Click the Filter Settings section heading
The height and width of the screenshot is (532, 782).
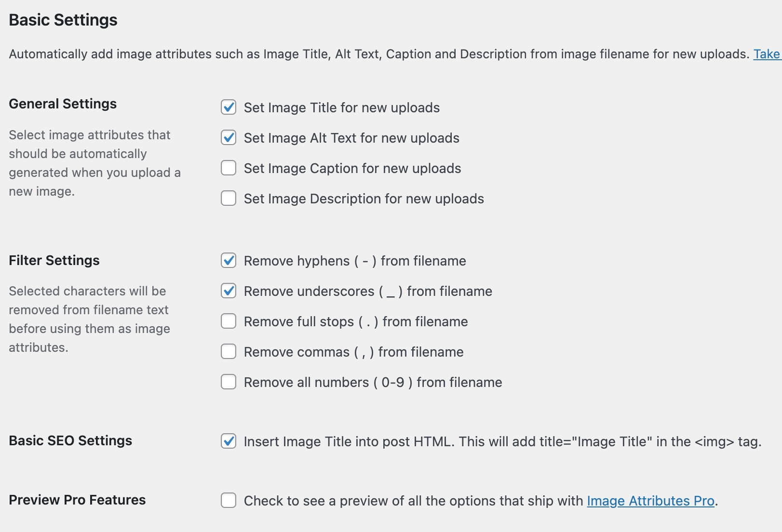(54, 260)
